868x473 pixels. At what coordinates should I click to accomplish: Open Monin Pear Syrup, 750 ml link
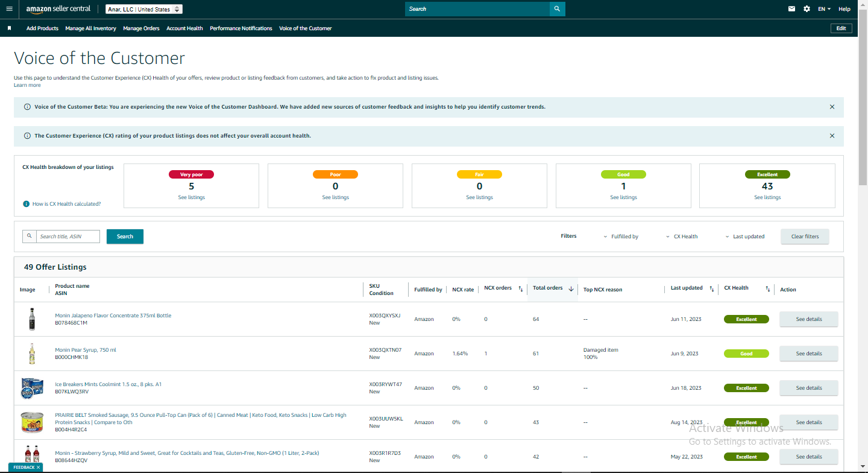(86, 350)
